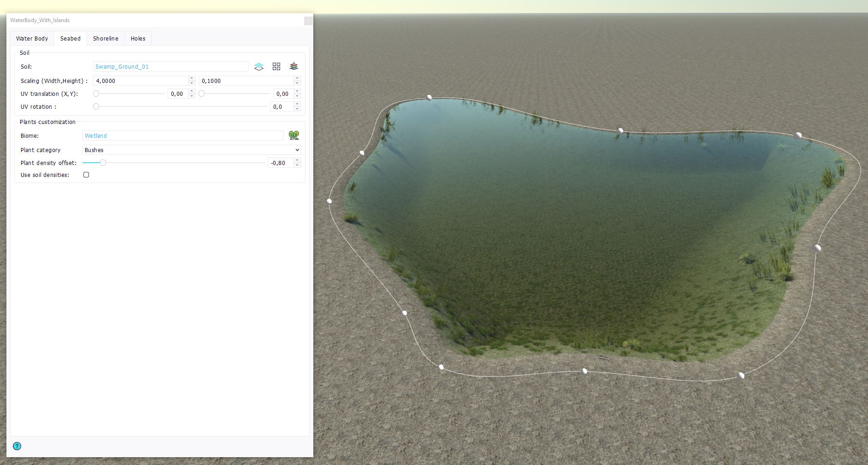Open the soil grid library icon
This screenshot has width=868, height=465.
pyautogui.click(x=276, y=67)
